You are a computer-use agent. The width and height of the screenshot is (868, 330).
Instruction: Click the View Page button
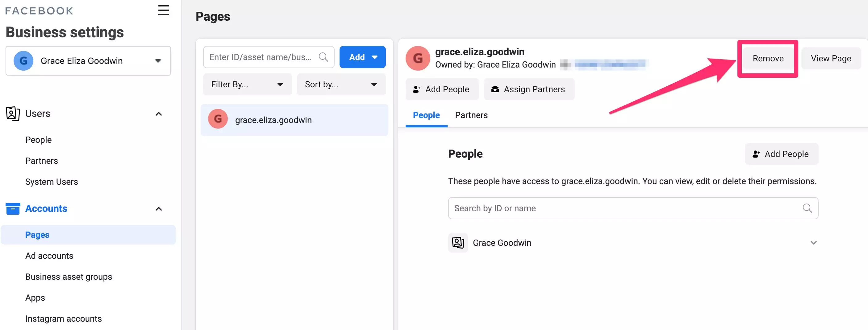click(x=831, y=58)
